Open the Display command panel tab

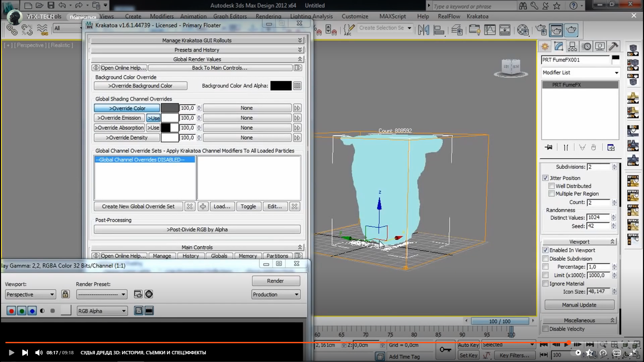pos(600,46)
